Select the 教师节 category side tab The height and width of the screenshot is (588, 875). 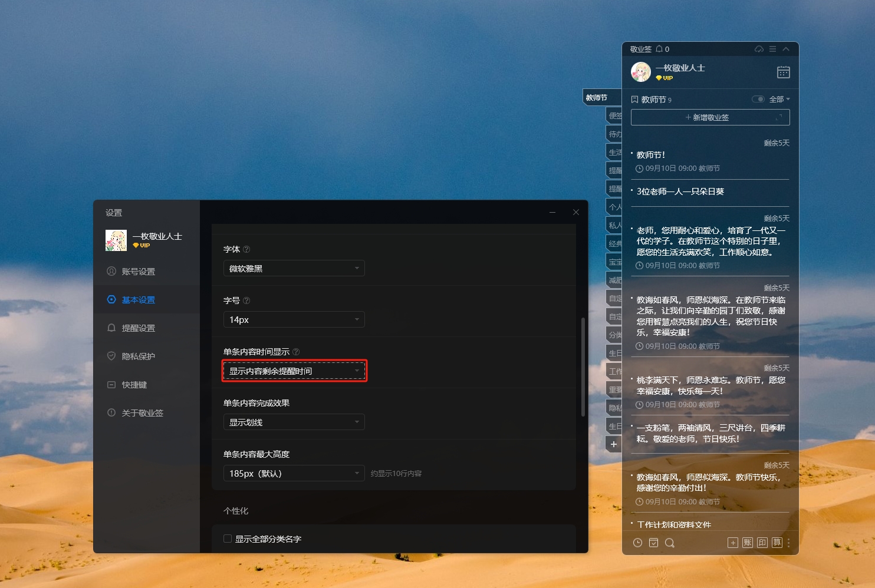(x=602, y=98)
